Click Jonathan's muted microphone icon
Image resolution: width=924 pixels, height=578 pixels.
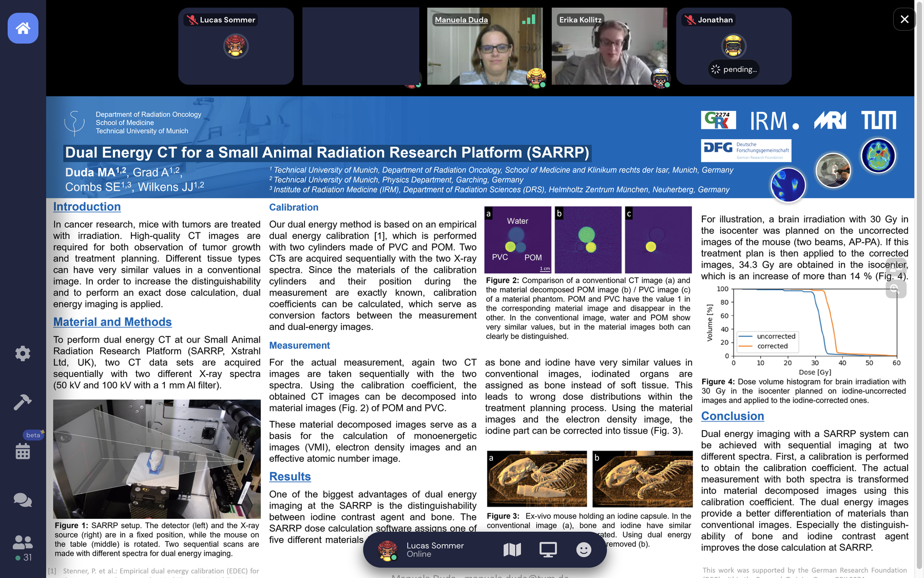[x=690, y=20]
